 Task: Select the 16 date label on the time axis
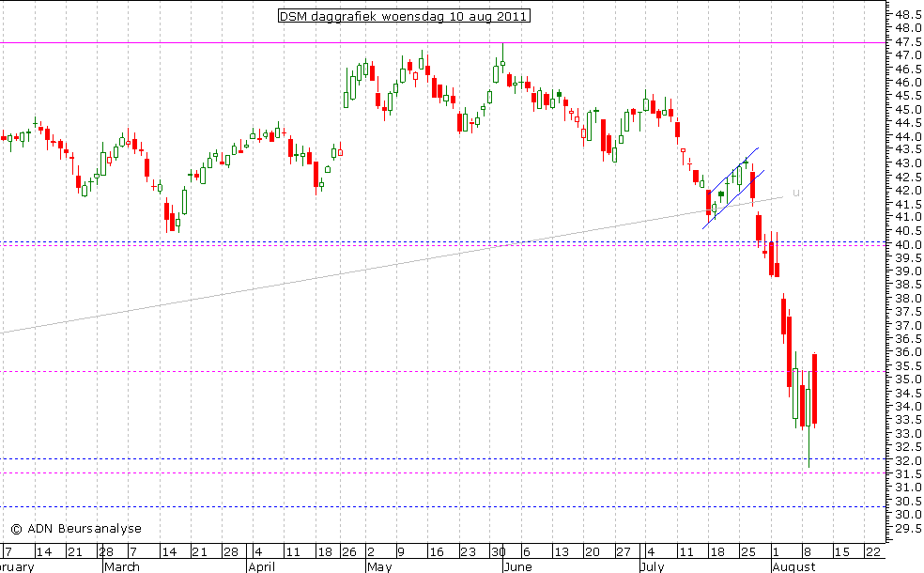click(436, 552)
